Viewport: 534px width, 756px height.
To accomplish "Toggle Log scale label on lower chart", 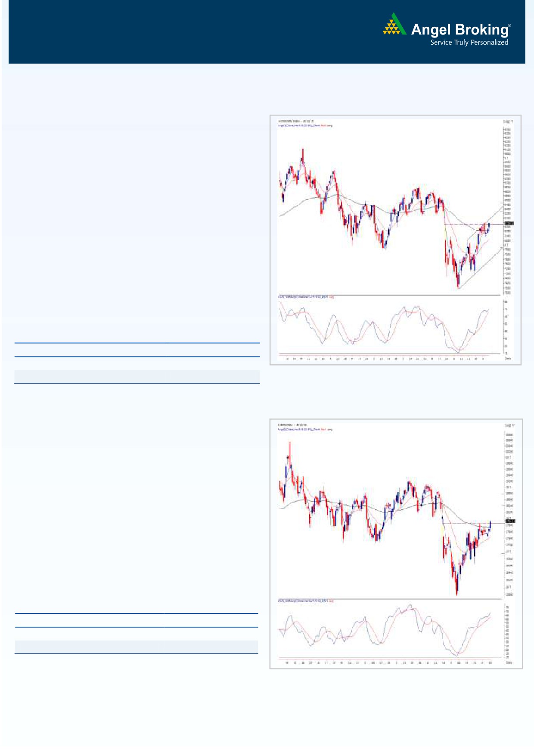I will click(x=509, y=425).
